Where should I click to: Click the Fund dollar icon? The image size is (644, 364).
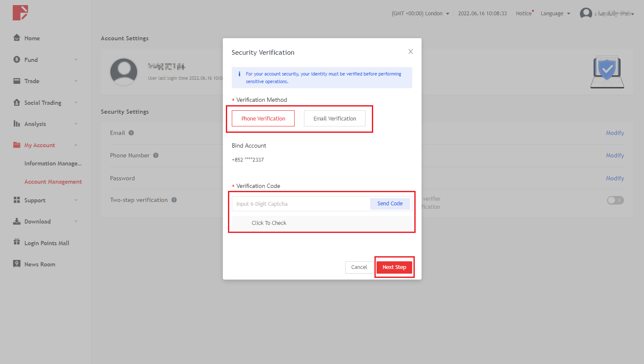[x=17, y=59]
